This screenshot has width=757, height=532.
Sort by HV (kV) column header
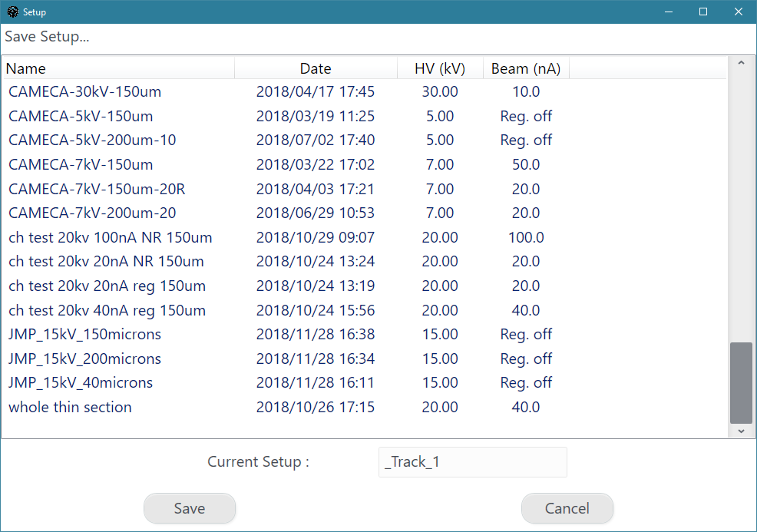pyautogui.click(x=440, y=68)
